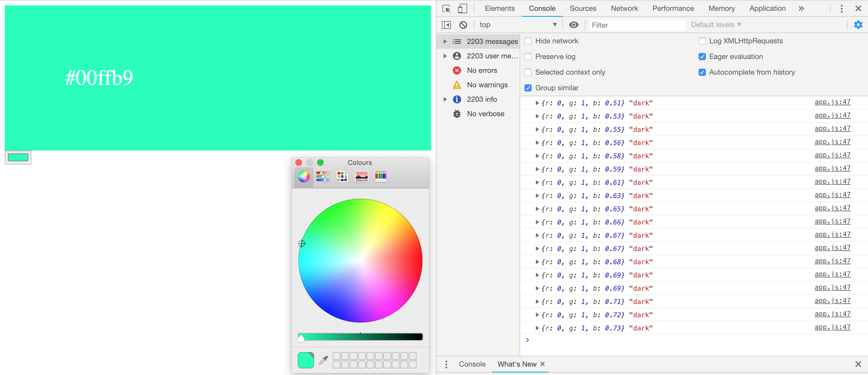Open the Default levels dropdown
This screenshot has height=375, width=868.
(x=716, y=25)
